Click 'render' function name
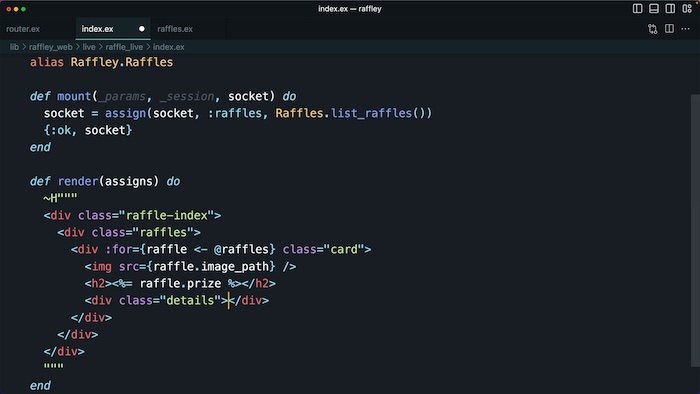 78,181
